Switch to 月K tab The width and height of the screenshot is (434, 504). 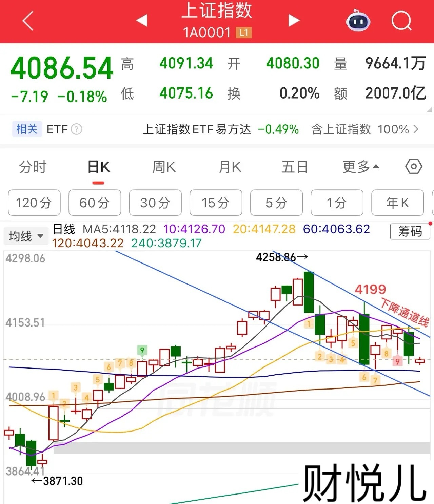pos(230,167)
